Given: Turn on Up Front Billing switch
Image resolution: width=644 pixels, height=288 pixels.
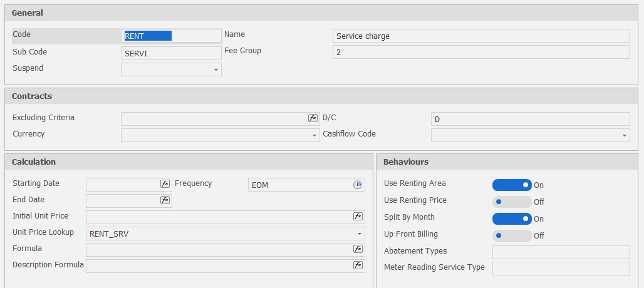Looking at the screenshot, I should click(x=512, y=235).
